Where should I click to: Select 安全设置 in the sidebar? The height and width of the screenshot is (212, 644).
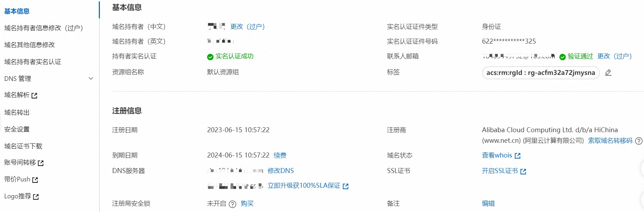(17, 129)
